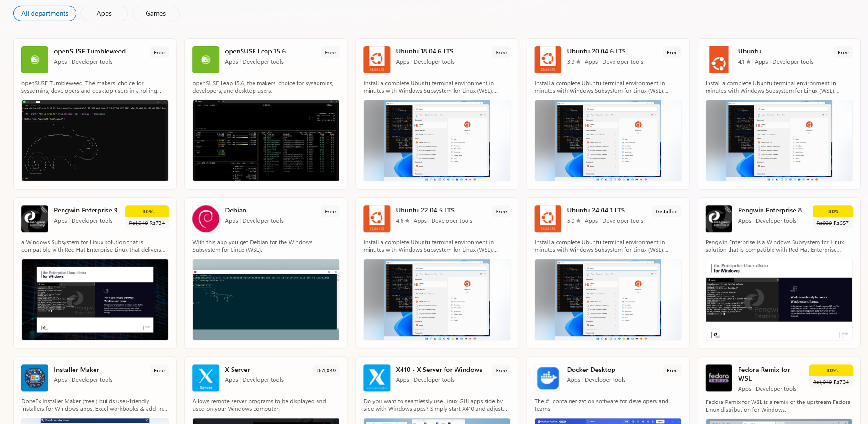868x424 pixels.
Task: Click the 5.0 star rating on Ubuntu 24.04.1
Action: click(x=573, y=221)
